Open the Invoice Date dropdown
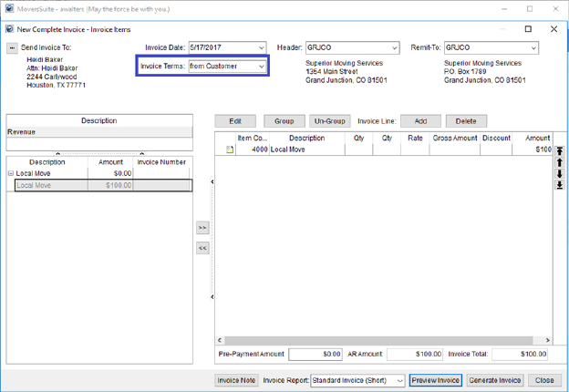Screen dimensions: 569x392 pyautogui.click(x=261, y=48)
